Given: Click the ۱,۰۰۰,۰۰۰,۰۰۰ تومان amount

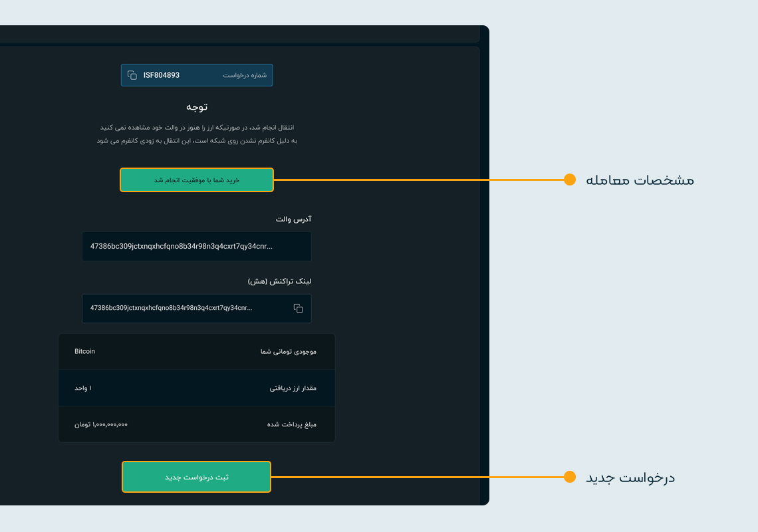Looking at the screenshot, I should pos(101,425).
